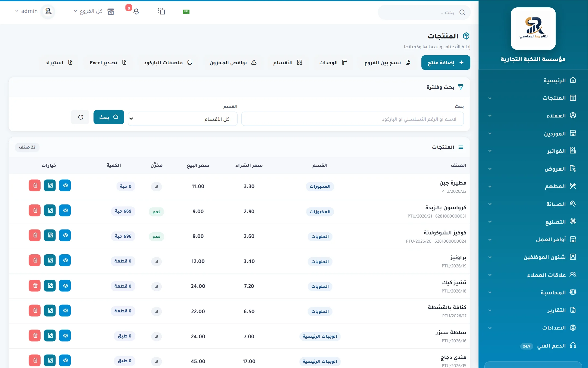588x368 pixels.
Task: View details of فطيرة جبن product
Action: point(65,185)
